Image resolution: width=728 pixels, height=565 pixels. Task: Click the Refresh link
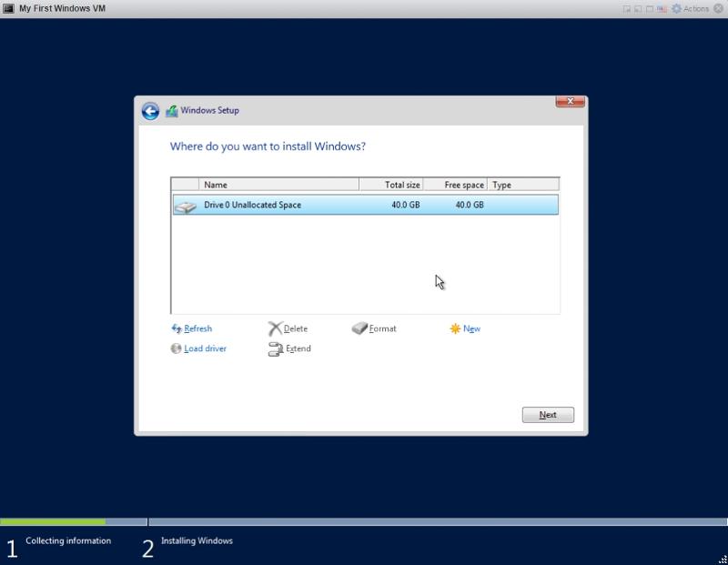click(x=192, y=328)
